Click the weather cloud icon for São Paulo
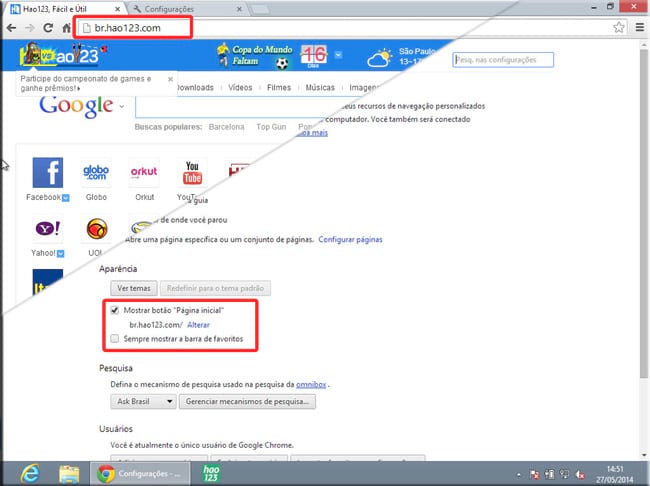The width and height of the screenshot is (650, 486). (x=380, y=57)
